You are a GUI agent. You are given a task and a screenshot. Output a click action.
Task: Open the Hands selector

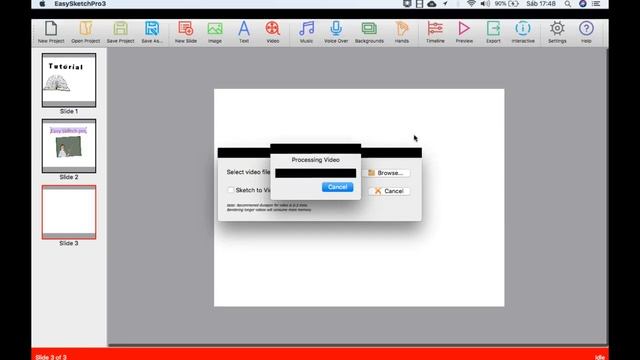click(402, 32)
